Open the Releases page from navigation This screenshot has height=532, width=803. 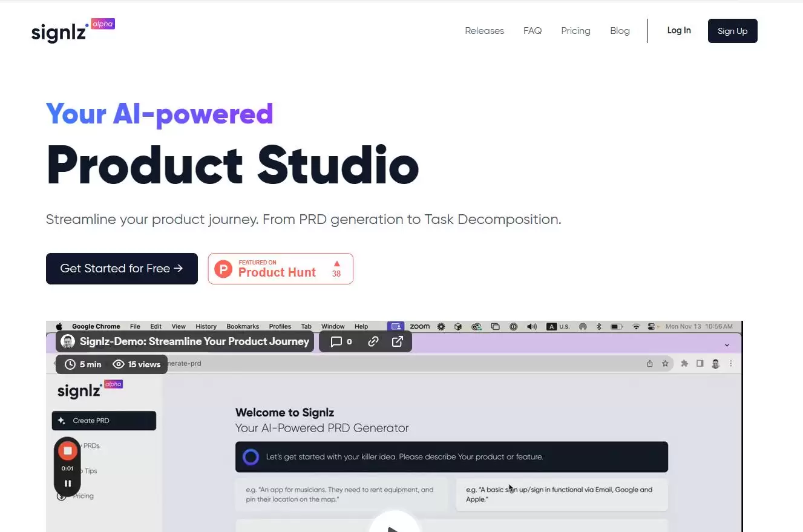(x=484, y=30)
